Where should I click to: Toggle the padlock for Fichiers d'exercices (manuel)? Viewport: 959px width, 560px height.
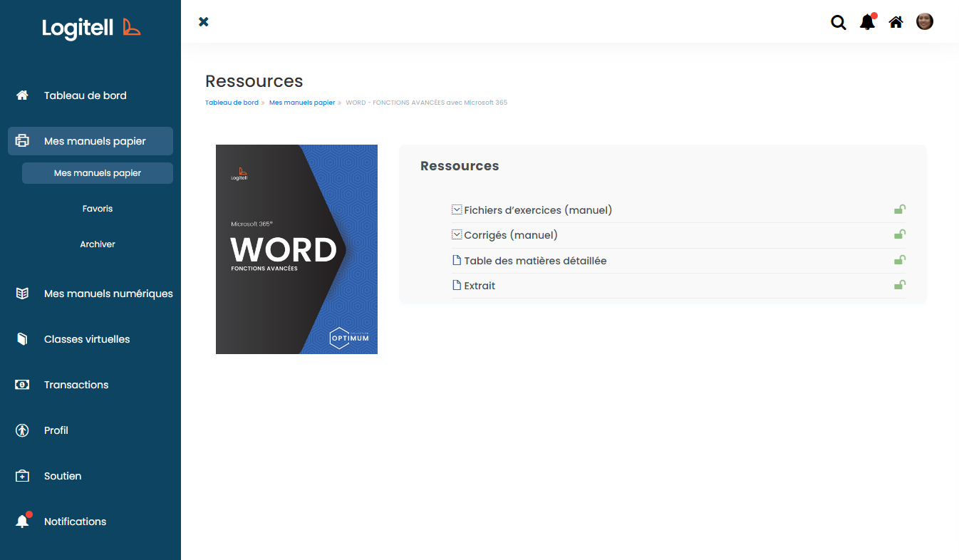click(900, 209)
